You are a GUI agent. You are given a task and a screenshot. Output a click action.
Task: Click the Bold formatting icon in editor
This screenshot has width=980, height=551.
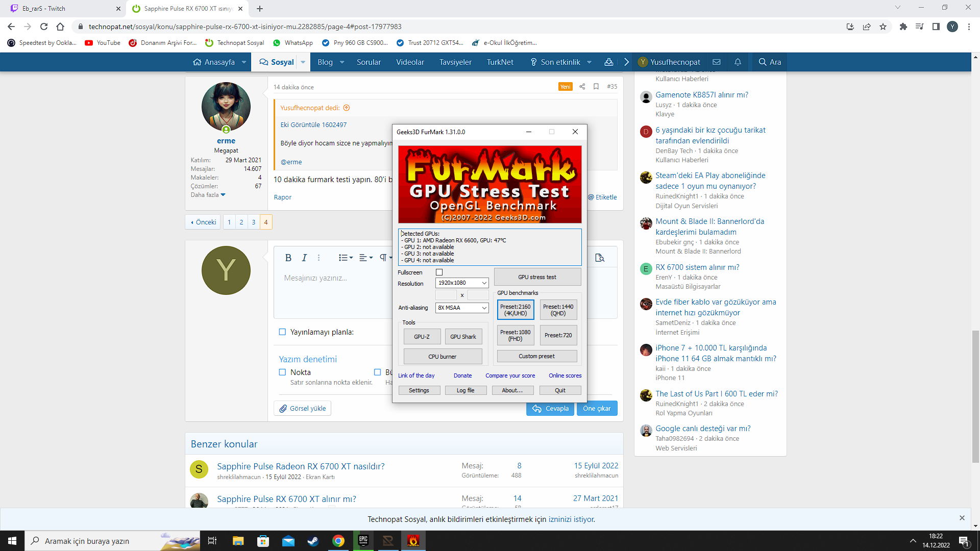click(288, 258)
